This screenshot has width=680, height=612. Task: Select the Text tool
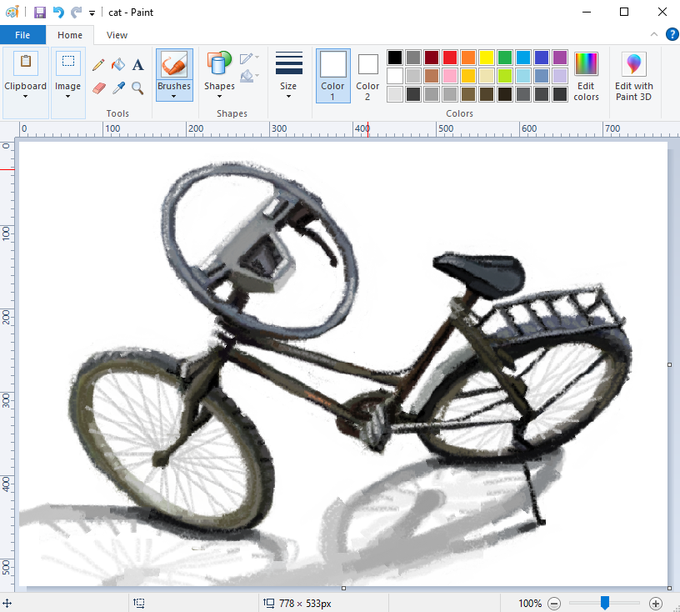pyautogui.click(x=138, y=65)
